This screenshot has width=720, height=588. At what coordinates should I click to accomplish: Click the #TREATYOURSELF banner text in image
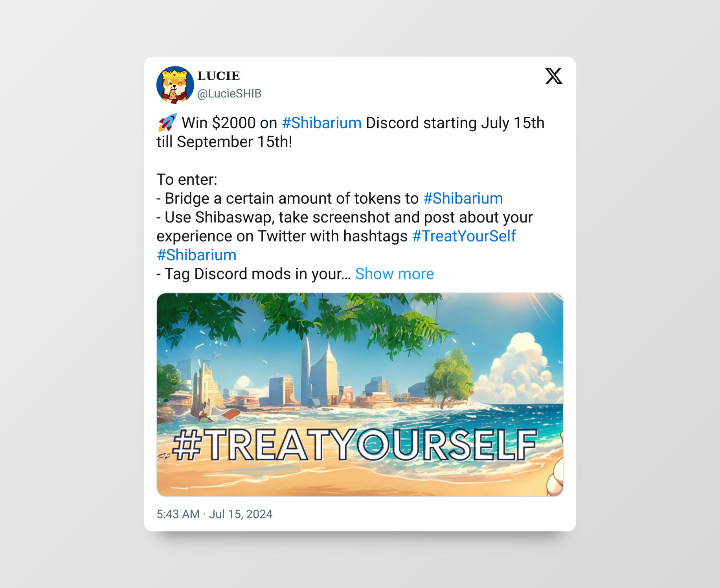355,445
